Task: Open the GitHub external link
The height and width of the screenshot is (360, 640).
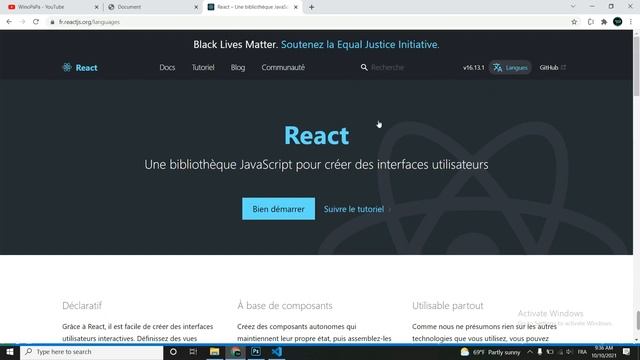Action: 552,67
